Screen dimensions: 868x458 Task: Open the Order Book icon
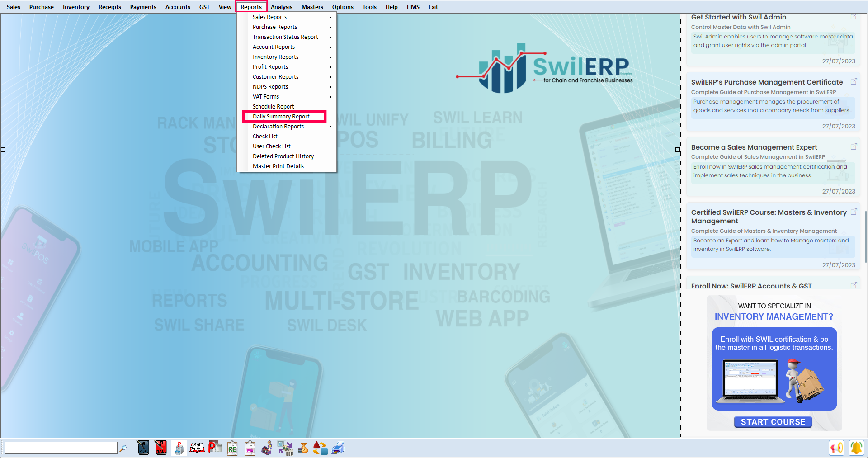pyautogui.click(x=197, y=448)
